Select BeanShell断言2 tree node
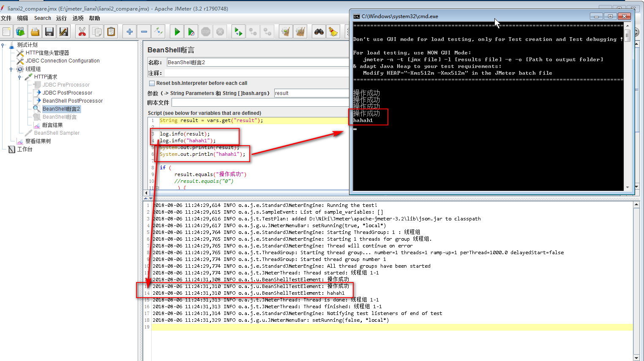The width and height of the screenshot is (644, 361). point(61,109)
